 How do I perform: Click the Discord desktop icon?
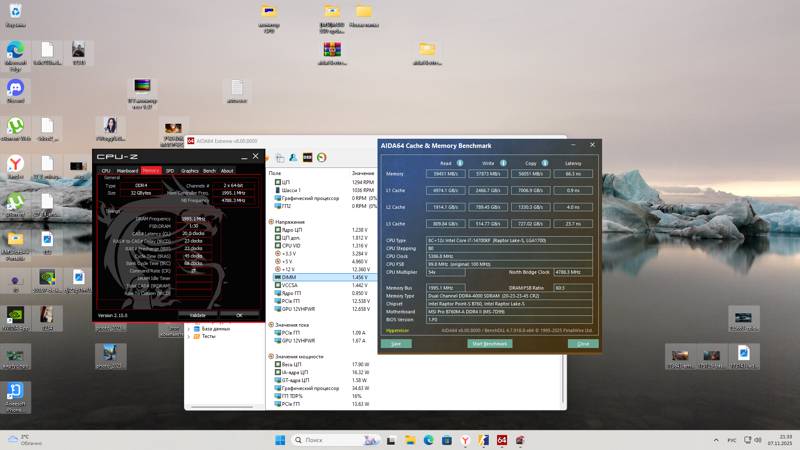tap(15, 90)
